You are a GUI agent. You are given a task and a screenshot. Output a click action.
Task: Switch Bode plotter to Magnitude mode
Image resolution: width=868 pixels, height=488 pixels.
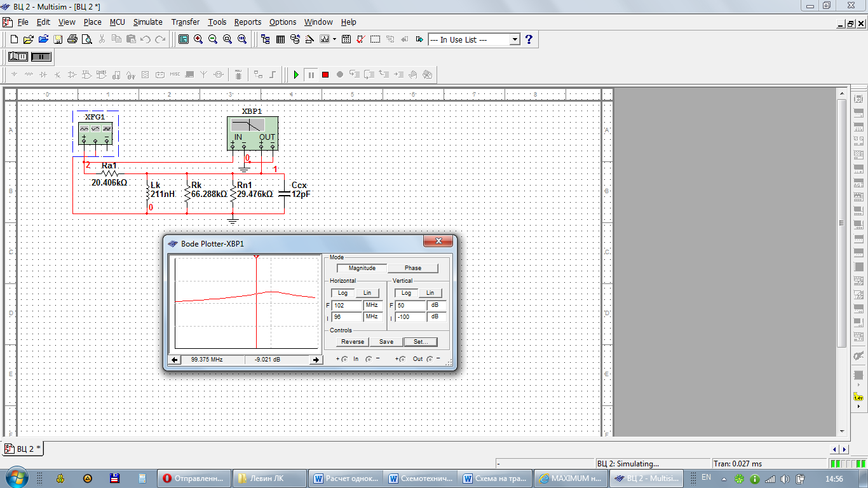tap(362, 268)
